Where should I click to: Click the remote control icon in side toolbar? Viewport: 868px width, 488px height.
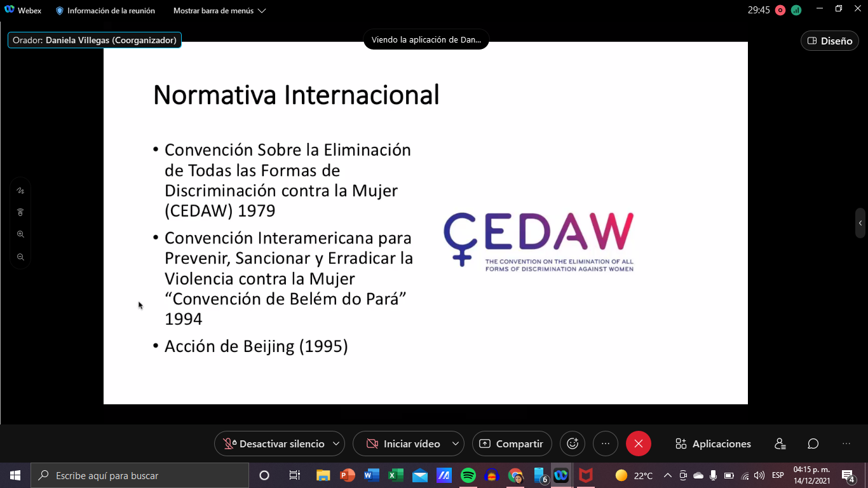[20, 212]
